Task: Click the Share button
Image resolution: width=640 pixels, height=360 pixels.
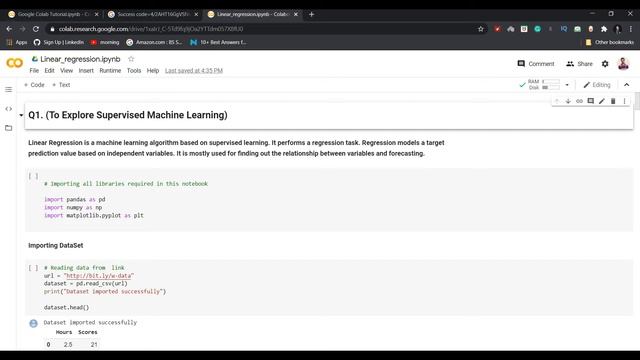Action: pos(579,64)
